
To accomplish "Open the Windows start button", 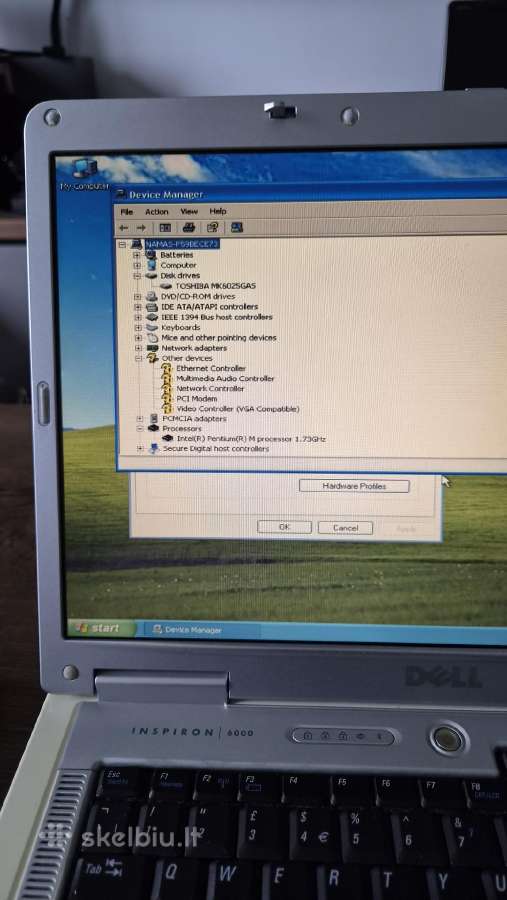I will [x=100, y=628].
